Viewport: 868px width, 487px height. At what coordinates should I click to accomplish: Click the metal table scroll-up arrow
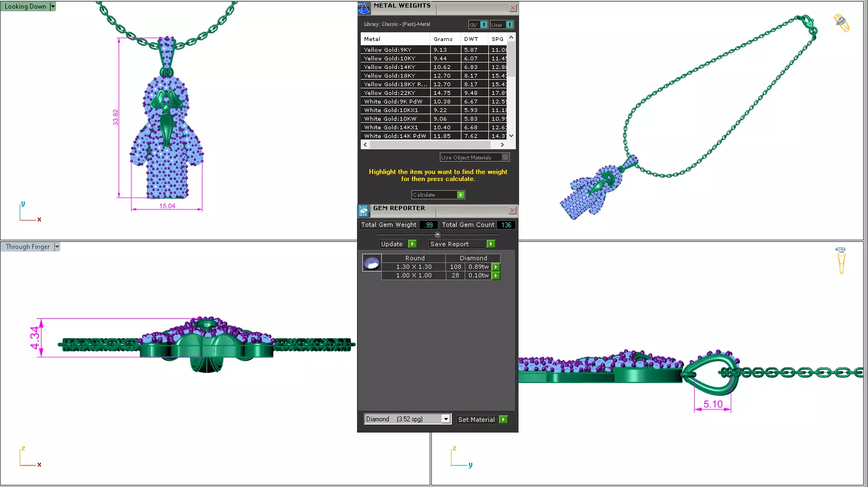click(511, 37)
